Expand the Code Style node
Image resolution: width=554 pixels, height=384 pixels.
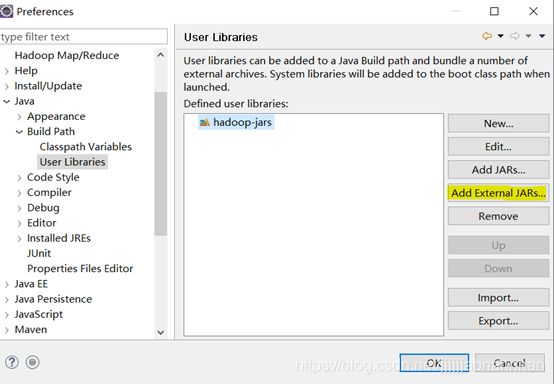[x=19, y=178]
